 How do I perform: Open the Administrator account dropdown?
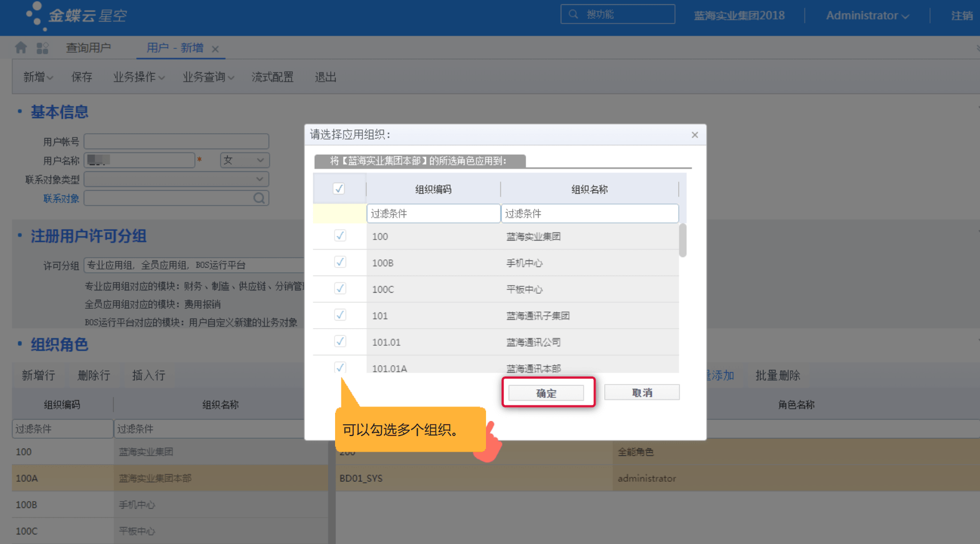[x=867, y=16]
